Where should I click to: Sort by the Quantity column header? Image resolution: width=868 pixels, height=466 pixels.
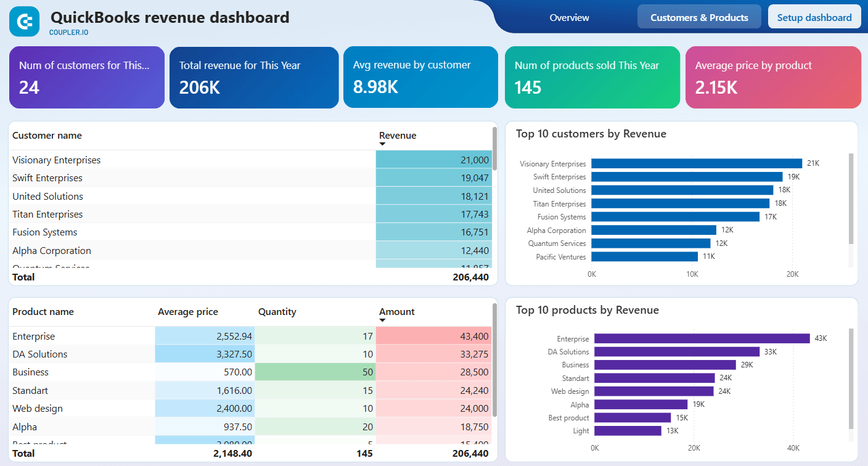click(x=277, y=312)
